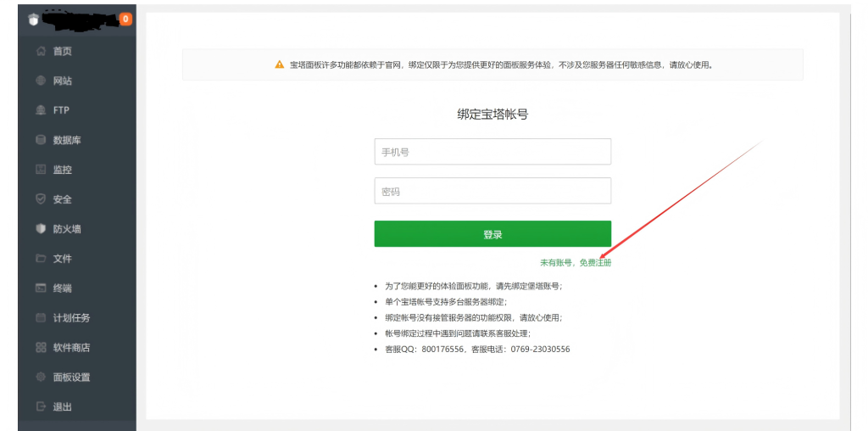
Task: Click the orange warning triangle icon
Action: 280,64
